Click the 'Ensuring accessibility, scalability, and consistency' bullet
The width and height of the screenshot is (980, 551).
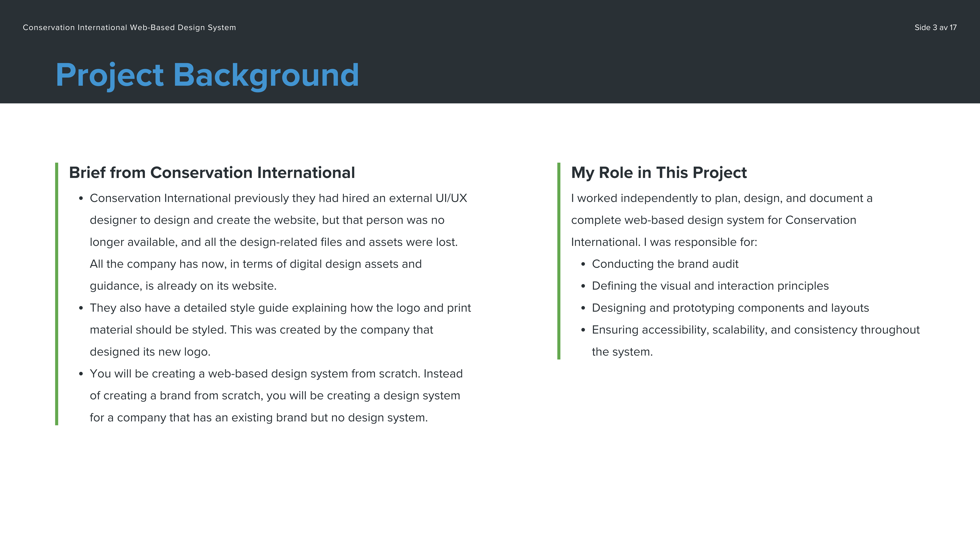pyautogui.click(x=756, y=330)
